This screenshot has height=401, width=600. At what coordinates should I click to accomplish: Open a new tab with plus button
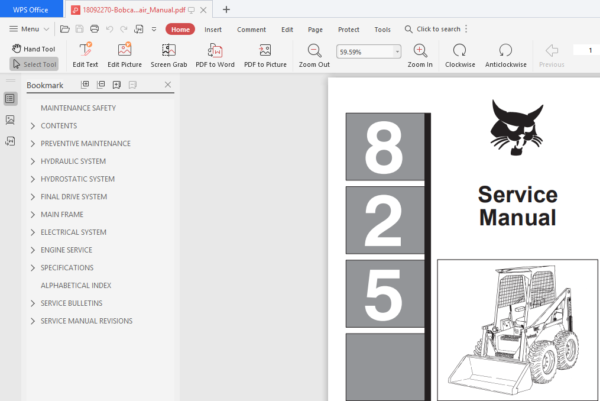[x=226, y=10]
